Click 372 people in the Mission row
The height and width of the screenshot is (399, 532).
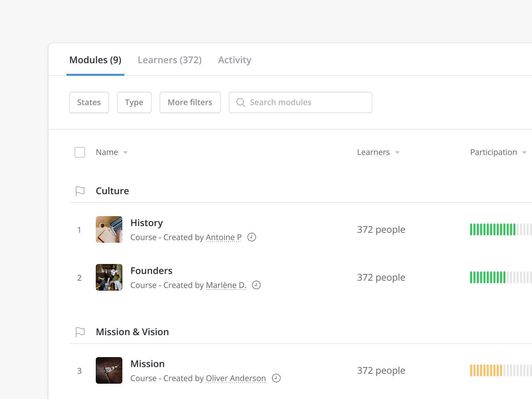pos(381,370)
